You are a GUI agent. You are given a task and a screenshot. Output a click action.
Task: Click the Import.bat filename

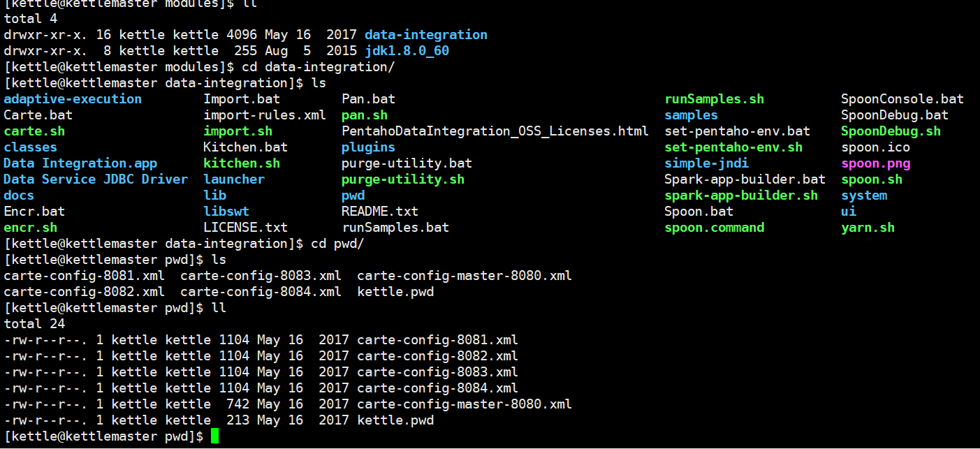(x=242, y=99)
